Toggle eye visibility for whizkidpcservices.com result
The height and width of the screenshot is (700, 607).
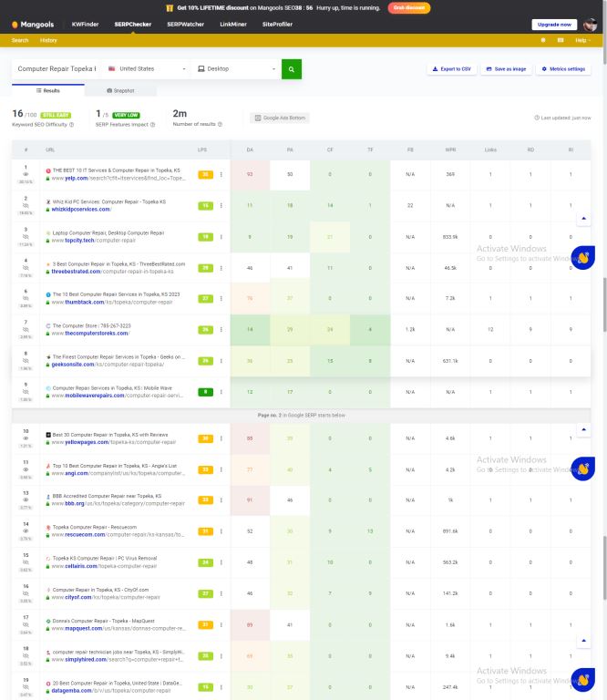click(x=26, y=206)
